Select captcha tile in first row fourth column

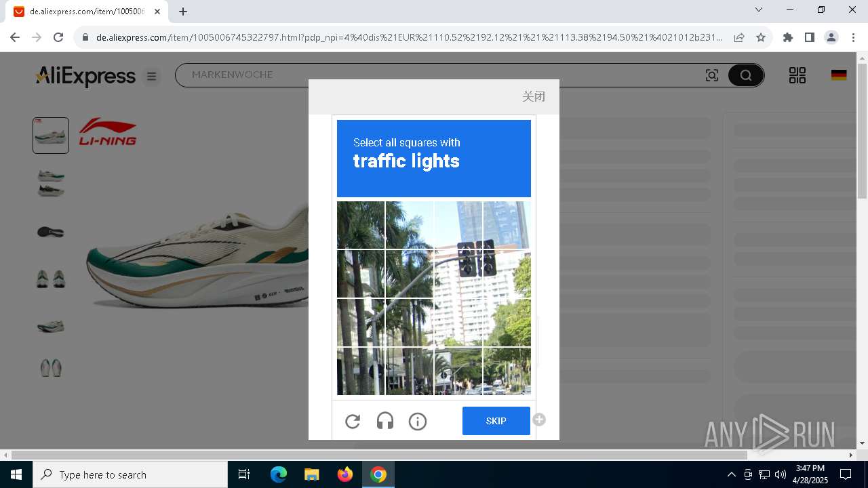click(507, 225)
